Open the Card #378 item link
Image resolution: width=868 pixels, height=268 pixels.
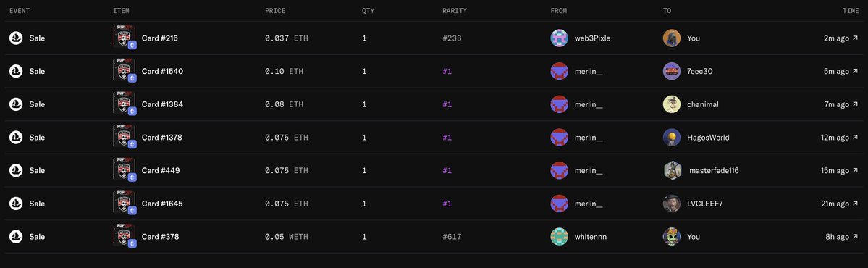point(161,237)
